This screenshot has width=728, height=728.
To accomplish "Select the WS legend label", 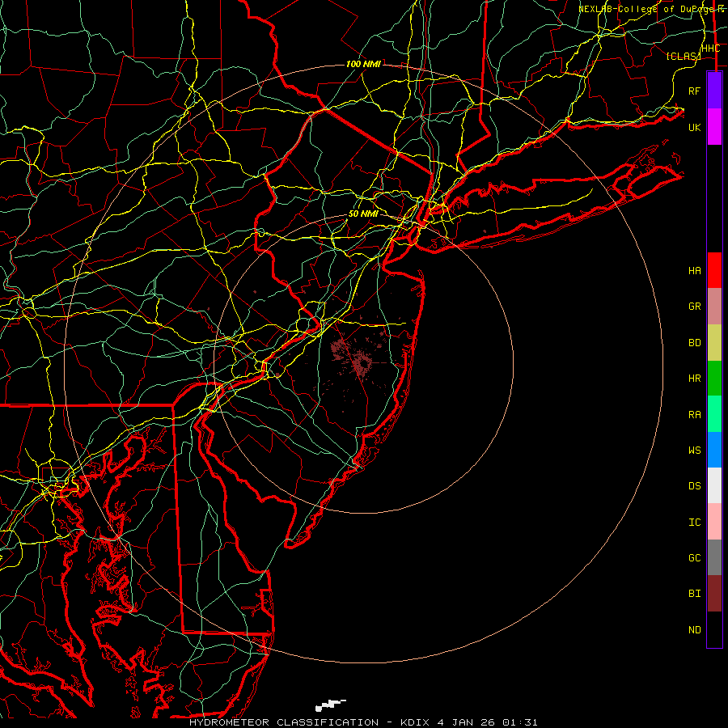I will (x=695, y=451).
